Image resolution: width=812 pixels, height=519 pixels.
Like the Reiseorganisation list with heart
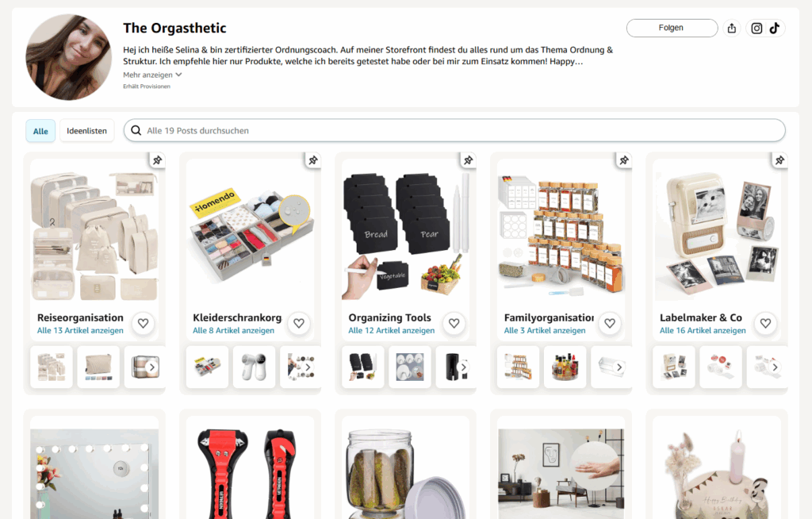point(144,324)
